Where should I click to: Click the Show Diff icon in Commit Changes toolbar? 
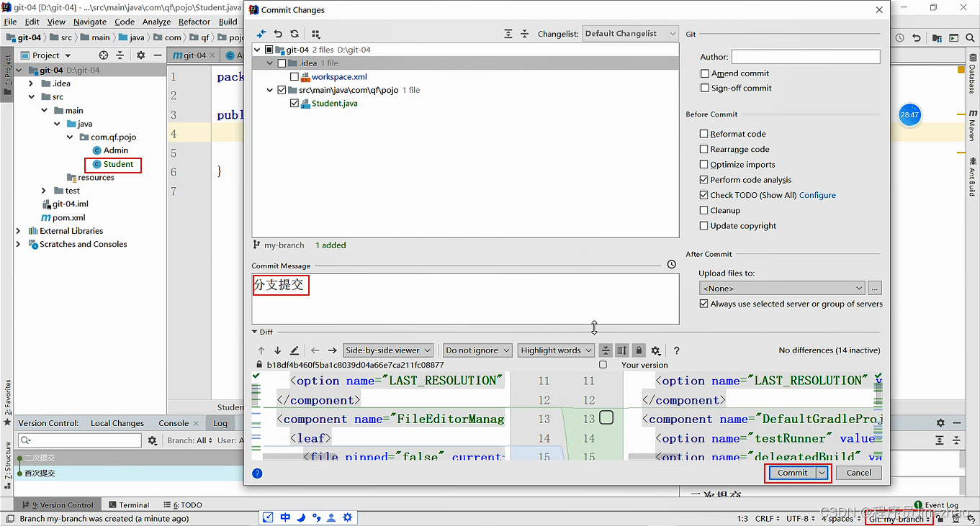[x=261, y=34]
